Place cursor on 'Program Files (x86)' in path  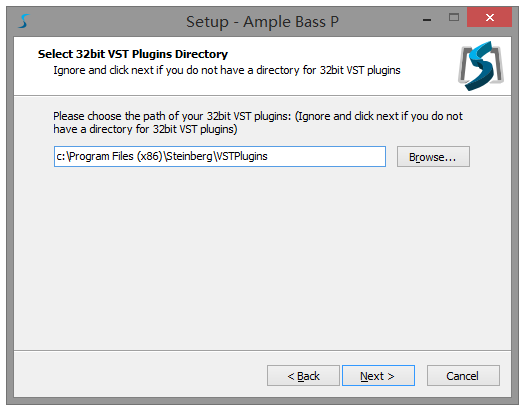tap(116, 156)
